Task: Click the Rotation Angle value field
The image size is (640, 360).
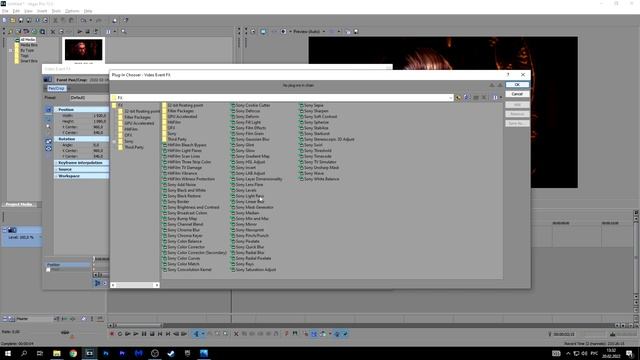Action: tap(96, 145)
